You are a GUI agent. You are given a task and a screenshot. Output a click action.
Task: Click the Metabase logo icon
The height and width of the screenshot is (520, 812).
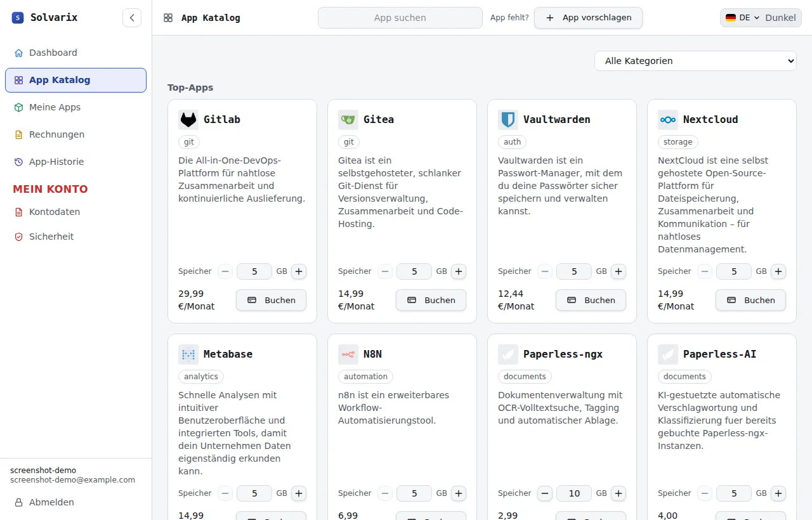[x=188, y=354]
